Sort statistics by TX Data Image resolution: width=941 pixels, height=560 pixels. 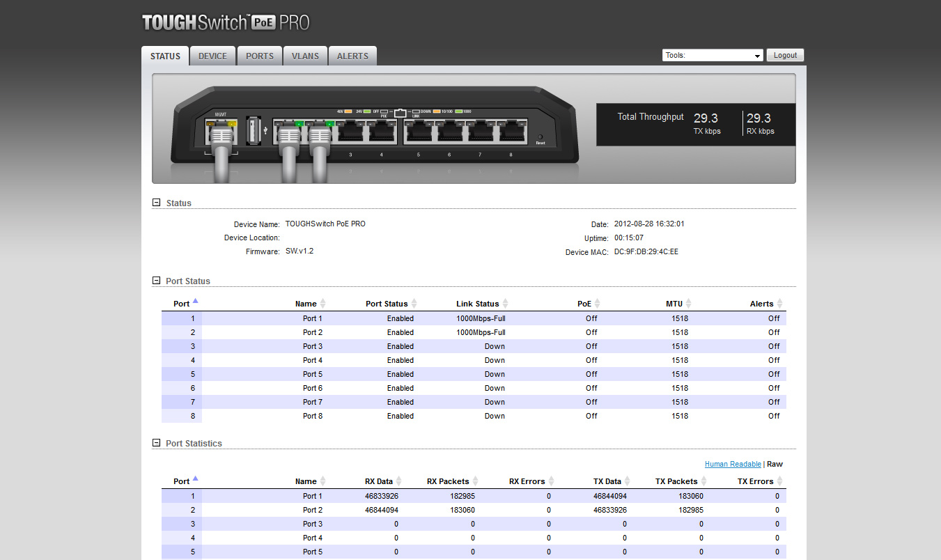(x=612, y=481)
